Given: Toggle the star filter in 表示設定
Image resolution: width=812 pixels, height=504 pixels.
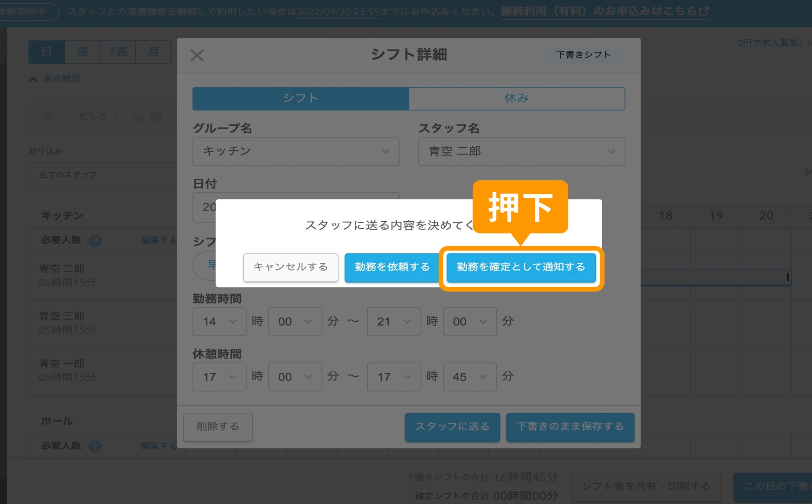Looking at the screenshot, I should 47,116.
